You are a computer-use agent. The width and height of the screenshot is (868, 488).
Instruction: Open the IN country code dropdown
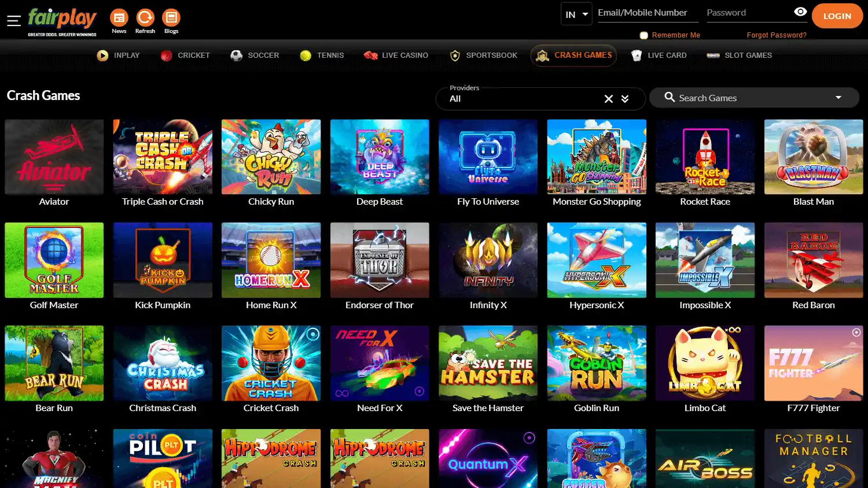(x=576, y=14)
